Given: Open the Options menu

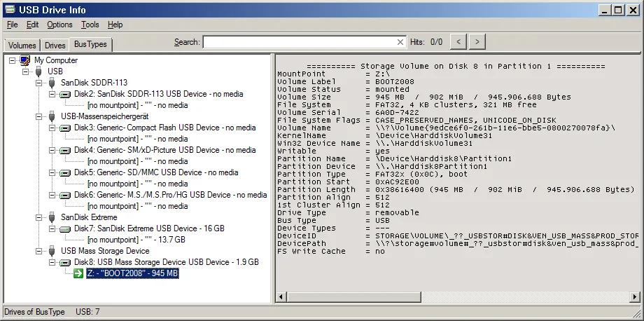Looking at the screenshot, I should click(59, 25).
